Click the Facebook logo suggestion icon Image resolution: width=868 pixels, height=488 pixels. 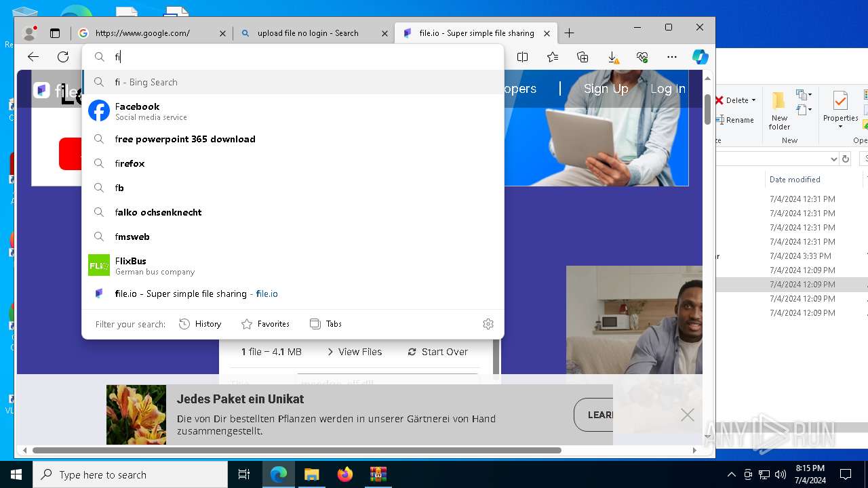pyautogui.click(x=99, y=110)
